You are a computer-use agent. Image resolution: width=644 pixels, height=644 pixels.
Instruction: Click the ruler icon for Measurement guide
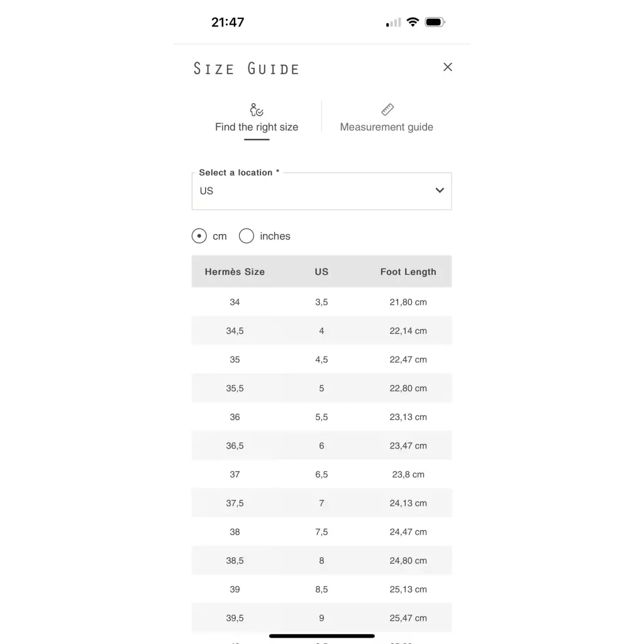[387, 110]
